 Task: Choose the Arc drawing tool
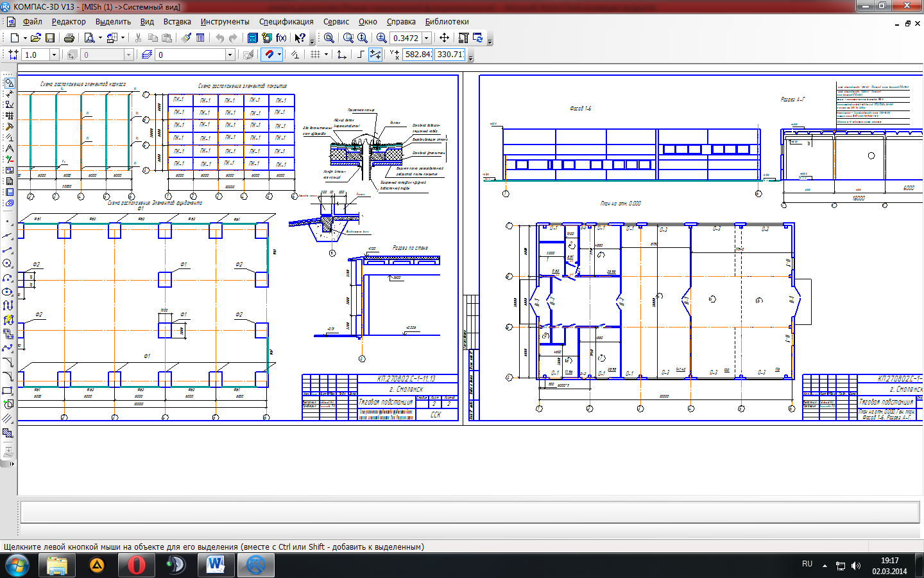click(x=9, y=277)
